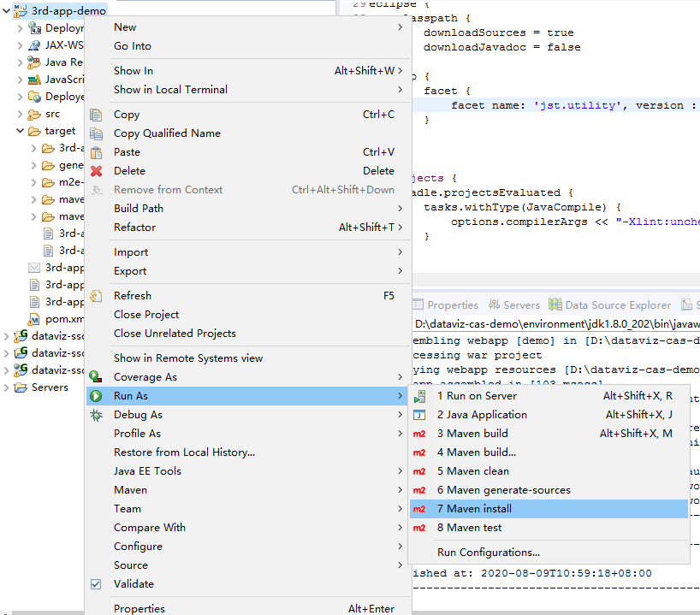Screen dimensions: 700x615
Task: Click the red Delete X icon
Action: (x=96, y=171)
